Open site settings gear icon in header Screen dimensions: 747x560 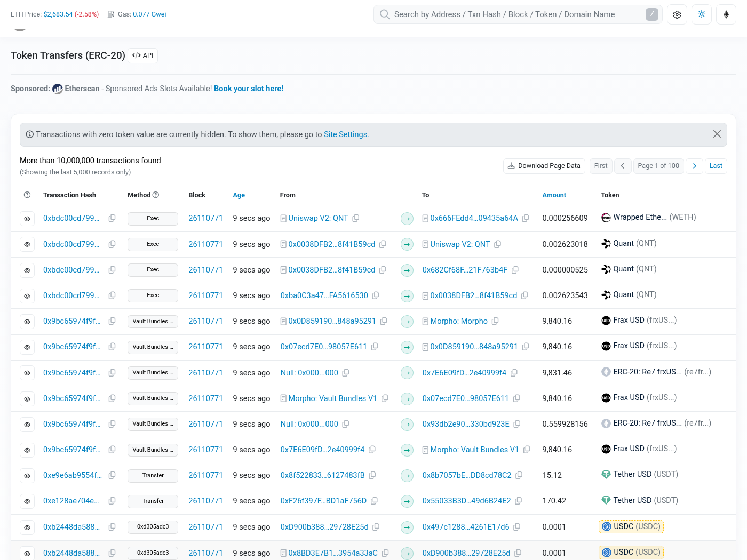[677, 14]
